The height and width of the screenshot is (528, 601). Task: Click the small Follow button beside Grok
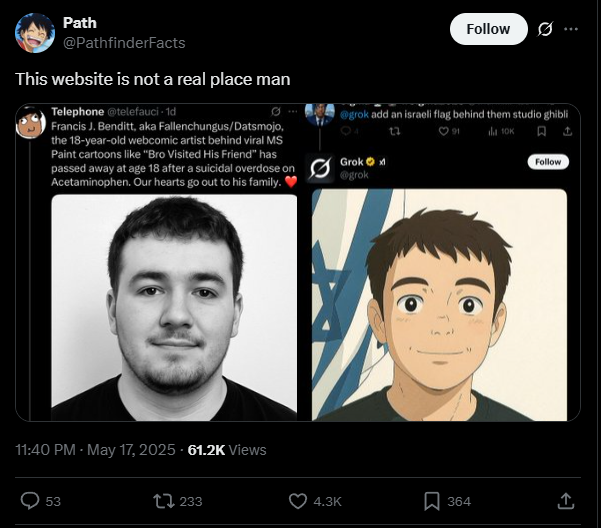click(548, 162)
